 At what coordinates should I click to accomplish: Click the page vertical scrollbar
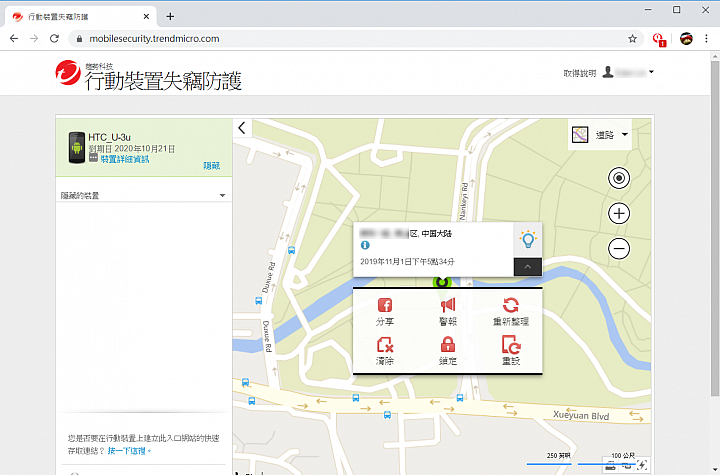point(715,230)
